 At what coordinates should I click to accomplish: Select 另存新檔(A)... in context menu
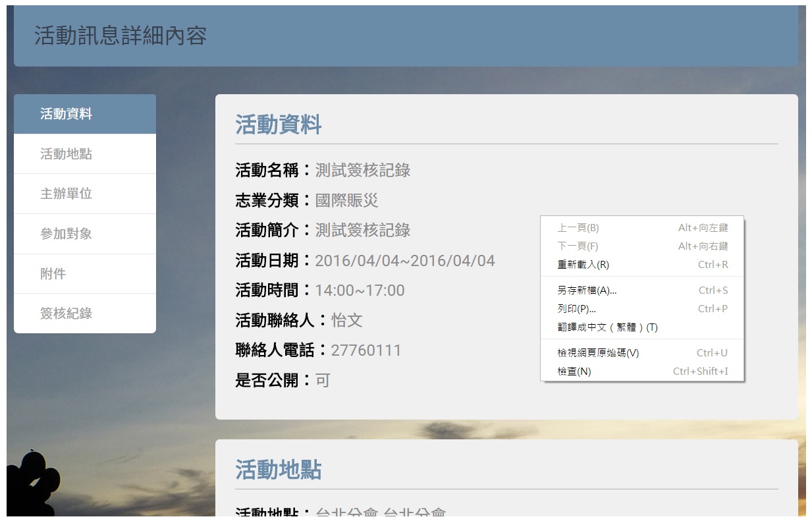tap(642, 290)
